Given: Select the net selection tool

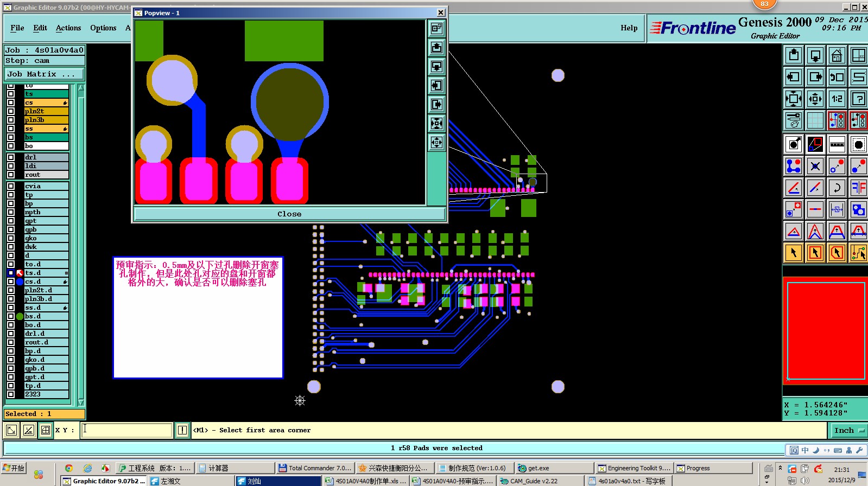Looking at the screenshot, I should [859, 253].
